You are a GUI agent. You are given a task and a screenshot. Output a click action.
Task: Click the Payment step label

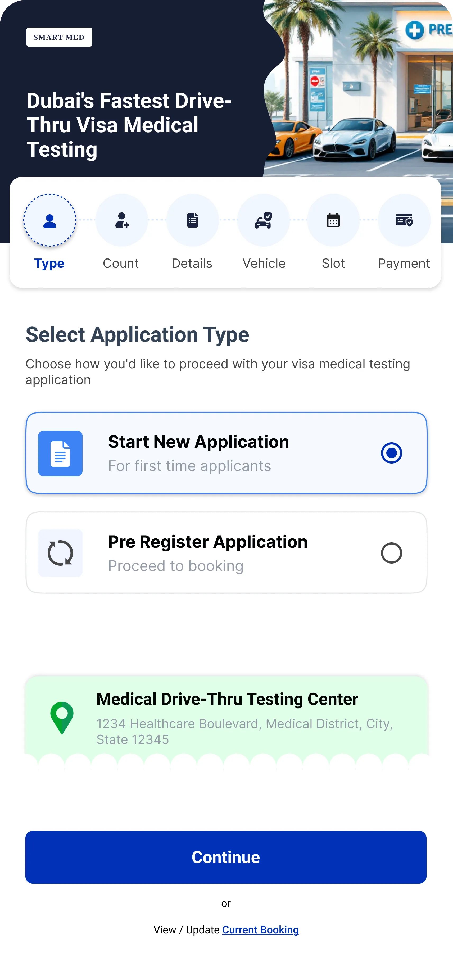(x=404, y=263)
